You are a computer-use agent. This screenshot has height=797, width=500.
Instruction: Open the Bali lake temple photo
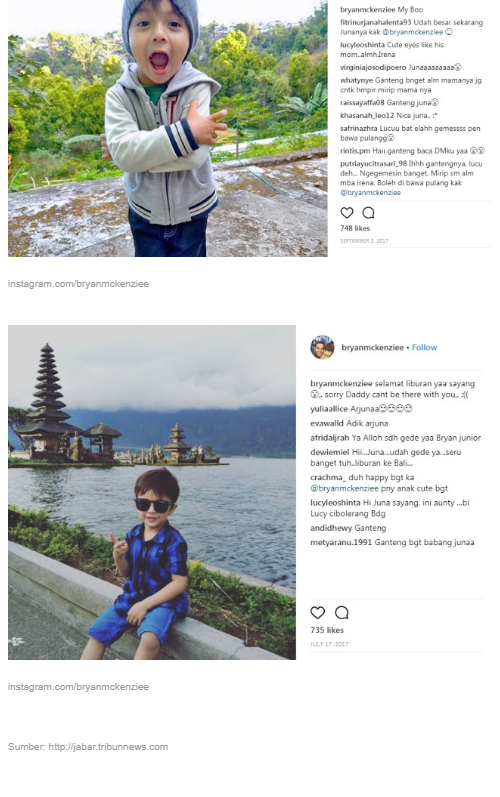click(x=152, y=493)
